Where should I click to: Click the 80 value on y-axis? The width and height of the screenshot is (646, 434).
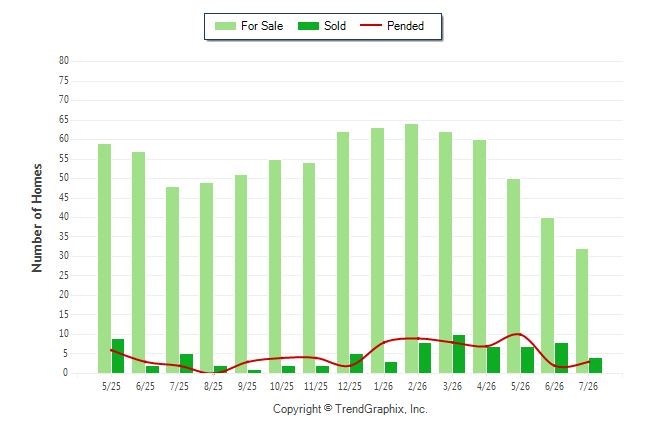click(x=64, y=61)
